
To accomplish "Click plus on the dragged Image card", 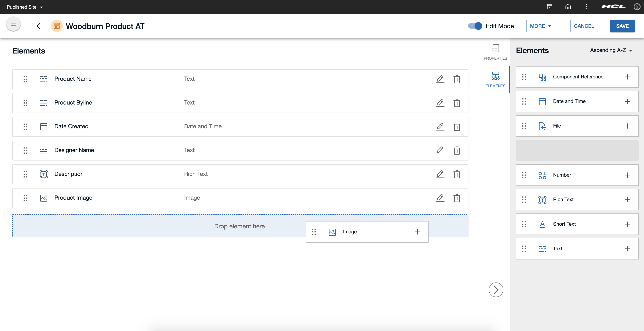I will [417, 232].
